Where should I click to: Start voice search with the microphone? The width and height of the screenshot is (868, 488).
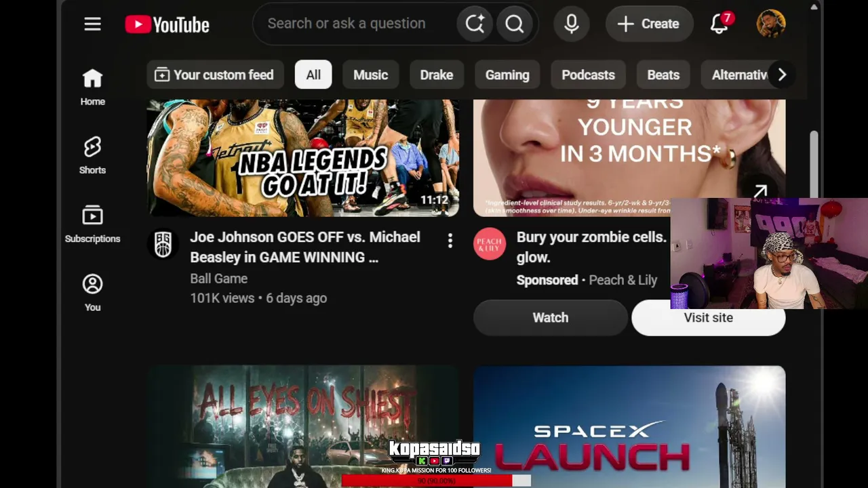[x=572, y=24]
